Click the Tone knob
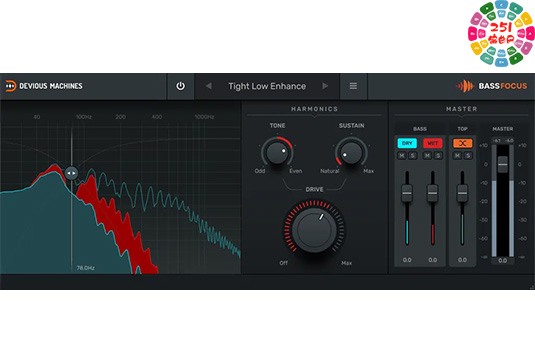 pyautogui.click(x=277, y=152)
